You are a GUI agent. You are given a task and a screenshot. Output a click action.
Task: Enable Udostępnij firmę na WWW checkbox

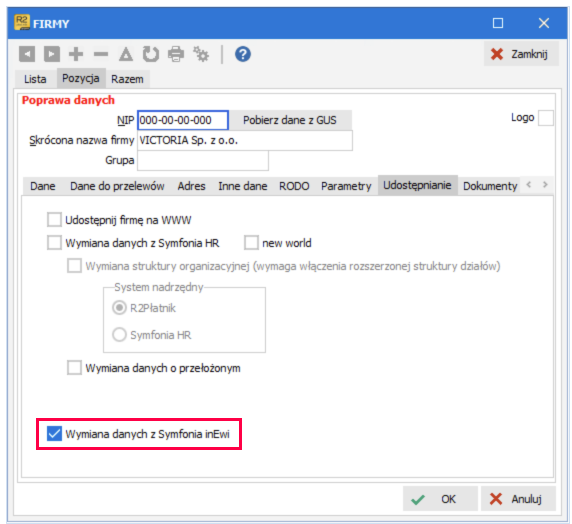[54, 220]
